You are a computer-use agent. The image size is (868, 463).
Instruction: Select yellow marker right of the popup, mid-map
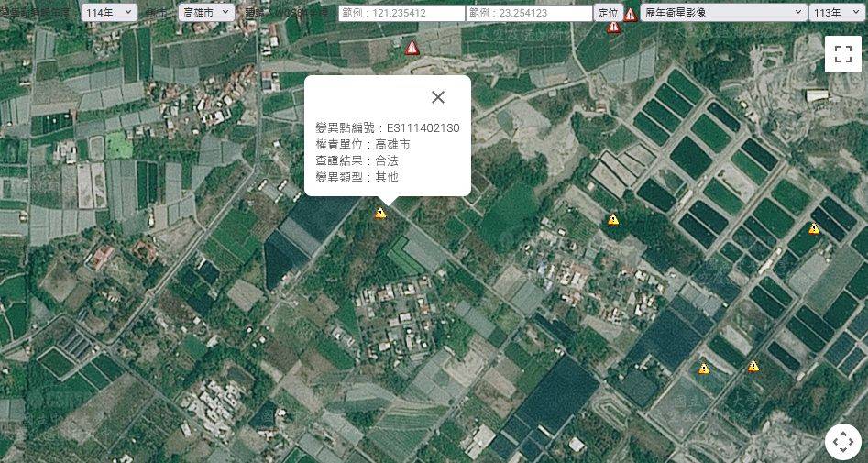[613, 219]
